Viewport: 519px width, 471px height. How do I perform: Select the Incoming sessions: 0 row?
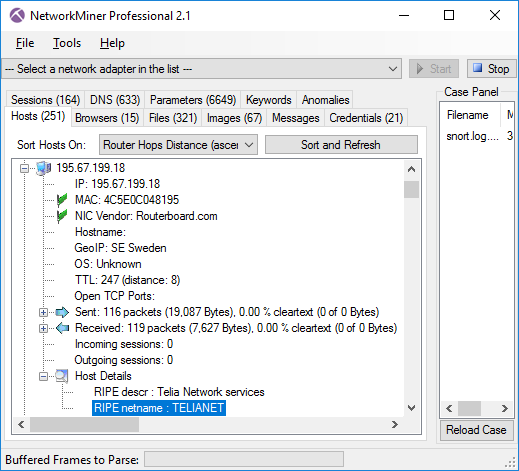click(124, 344)
